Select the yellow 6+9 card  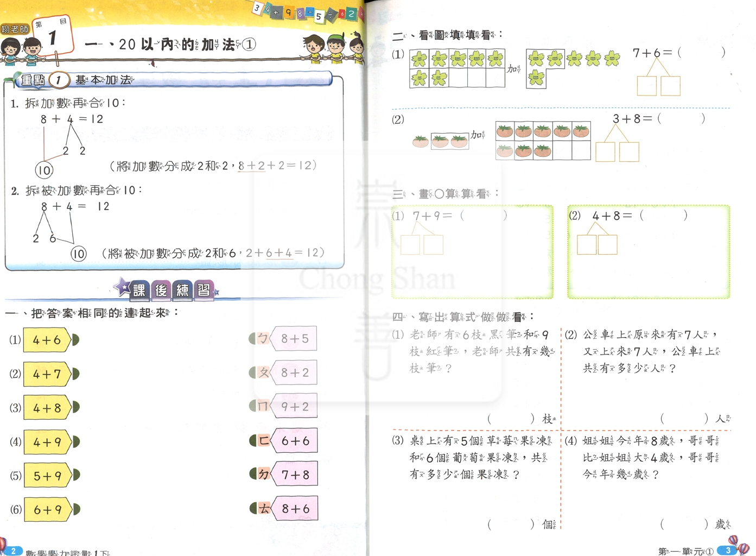(x=47, y=510)
